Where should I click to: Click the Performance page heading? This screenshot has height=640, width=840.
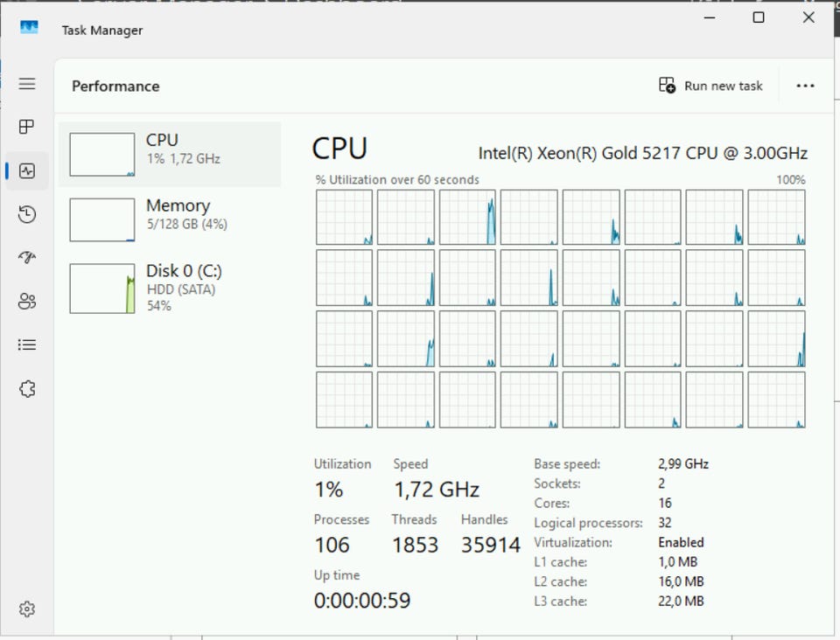coord(115,87)
